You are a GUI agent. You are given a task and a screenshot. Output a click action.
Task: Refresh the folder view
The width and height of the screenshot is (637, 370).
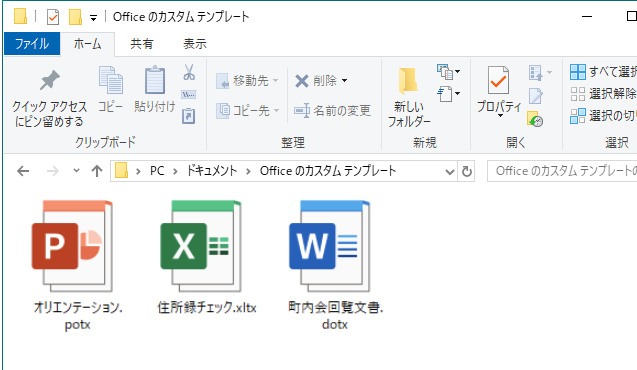(466, 171)
